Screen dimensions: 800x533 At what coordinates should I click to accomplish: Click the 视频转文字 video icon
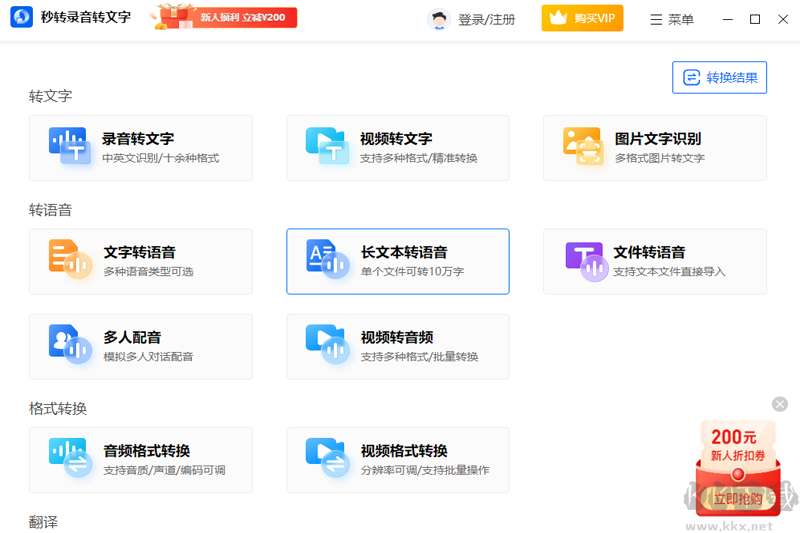click(326, 146)
